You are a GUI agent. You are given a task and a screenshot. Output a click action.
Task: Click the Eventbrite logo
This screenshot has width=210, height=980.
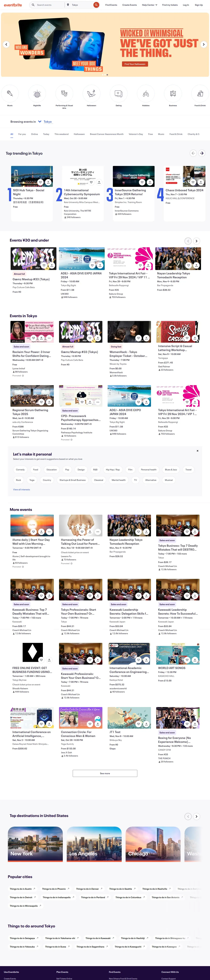point(13,5)
